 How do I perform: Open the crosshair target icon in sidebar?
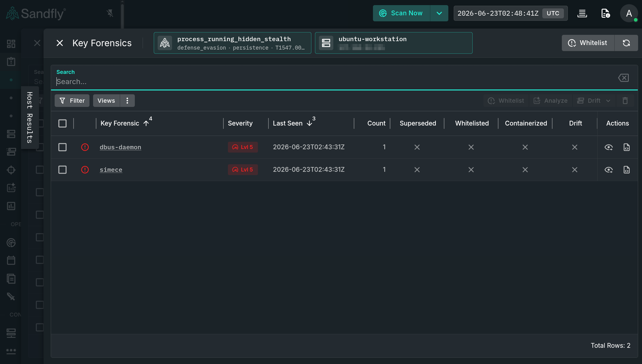point(11,170)
